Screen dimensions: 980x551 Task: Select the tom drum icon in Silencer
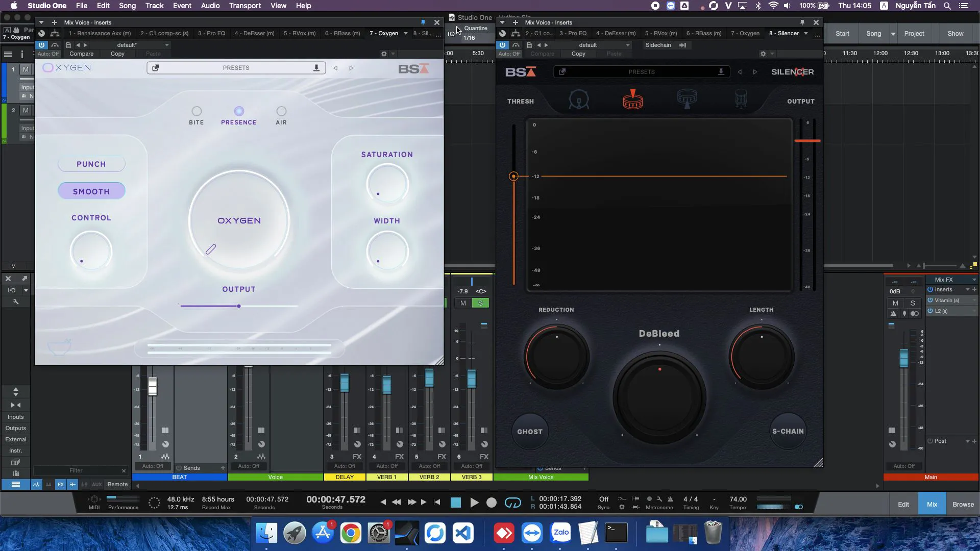tap(687, 99)
